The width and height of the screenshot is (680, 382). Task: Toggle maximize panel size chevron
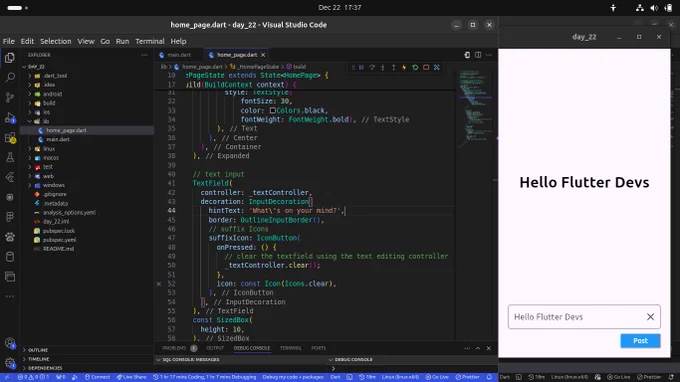point(478,348)
